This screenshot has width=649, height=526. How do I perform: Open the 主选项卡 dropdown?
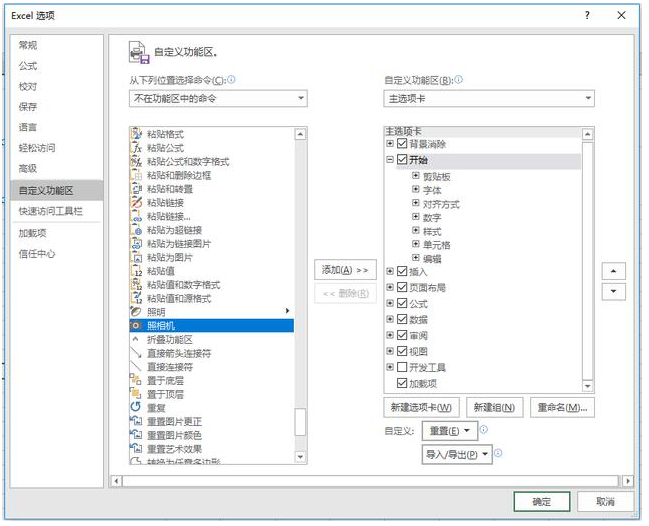pos(489,98)
